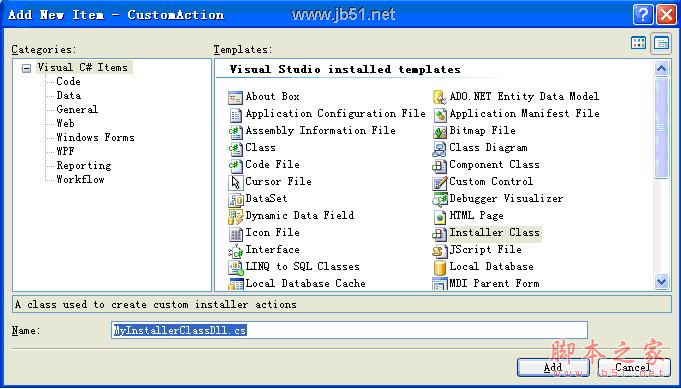Select the HTML Page template icon

pos(440,216)
